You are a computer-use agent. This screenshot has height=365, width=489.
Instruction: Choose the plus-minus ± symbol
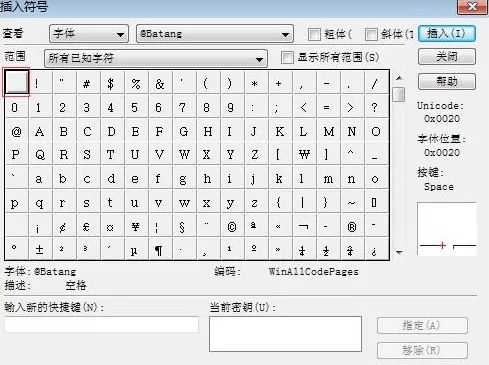pyautogui.click(x=40, y=249)
